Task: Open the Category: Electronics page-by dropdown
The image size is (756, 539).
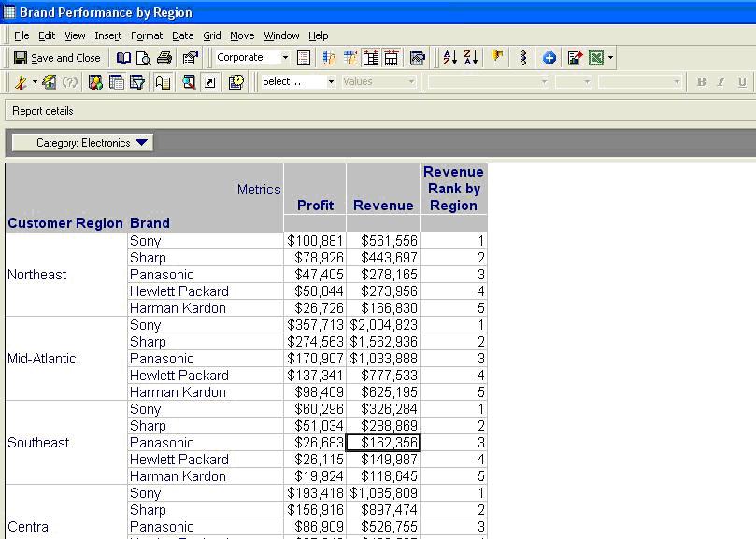Action: coord(140,143)
